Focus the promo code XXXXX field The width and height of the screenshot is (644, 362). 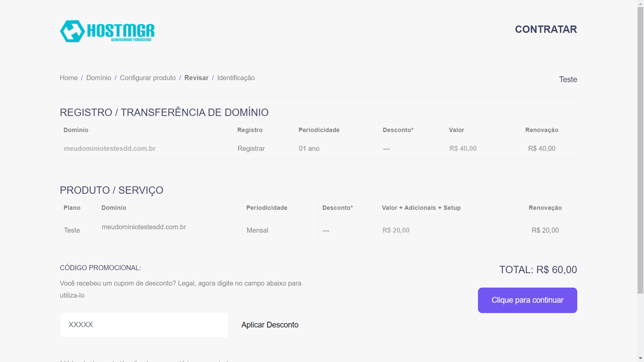tap(144, 325)
